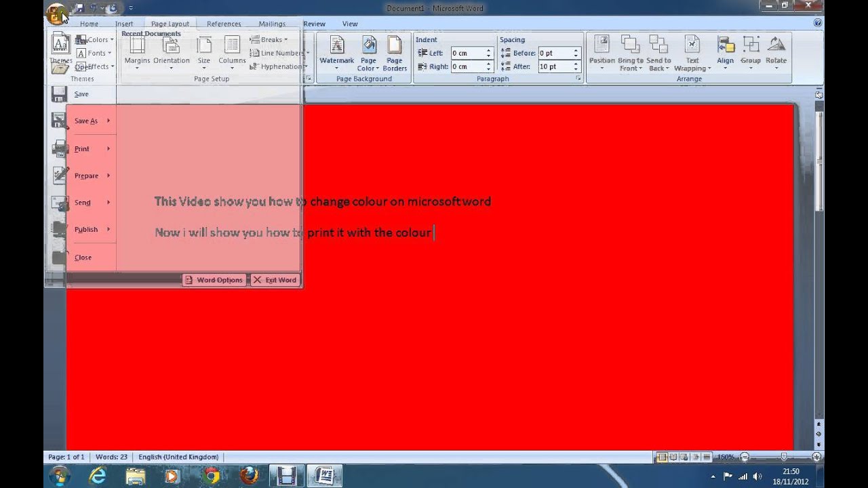This screenshot has height=488, width=868.
Task: Click the Word help question mark icon
Action: pyautogui.click(x=817, y=23)
